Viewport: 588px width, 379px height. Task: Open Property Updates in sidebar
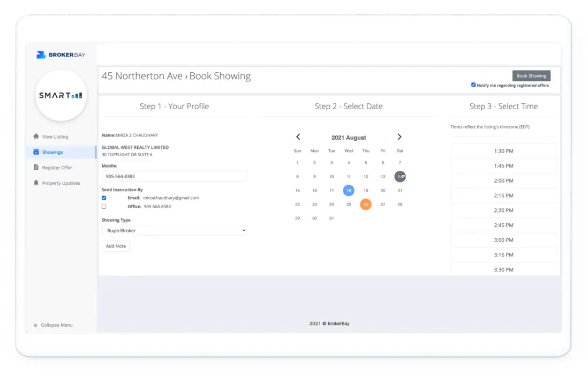pos(61,183)
